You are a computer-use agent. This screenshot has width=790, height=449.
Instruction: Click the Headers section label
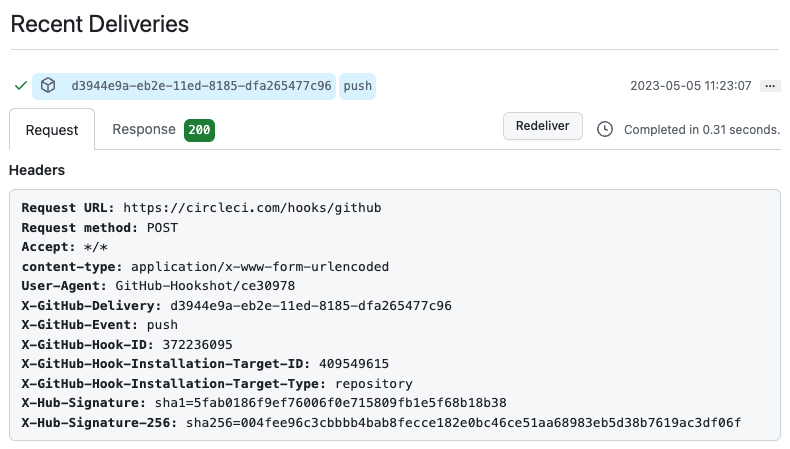(37, 170)
